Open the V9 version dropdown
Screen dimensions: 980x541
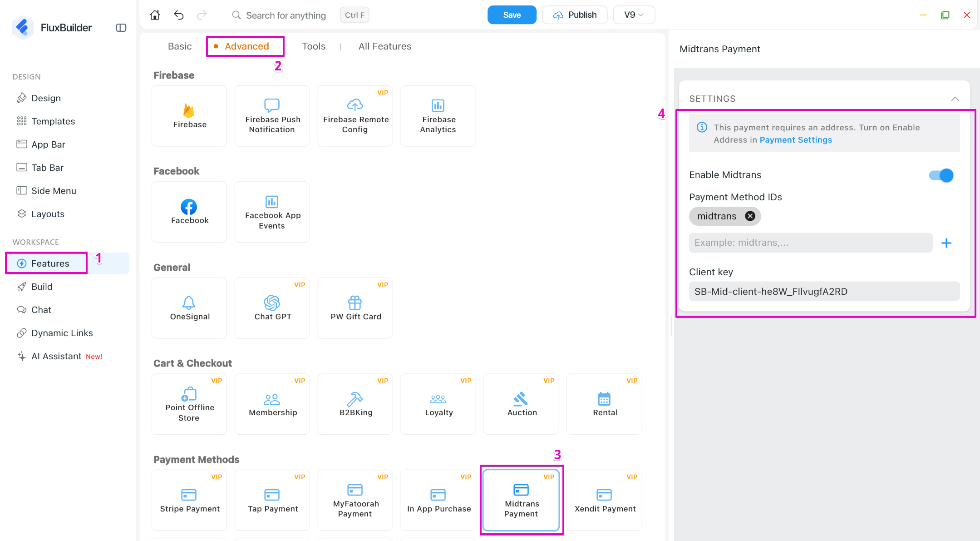[634, 15]
